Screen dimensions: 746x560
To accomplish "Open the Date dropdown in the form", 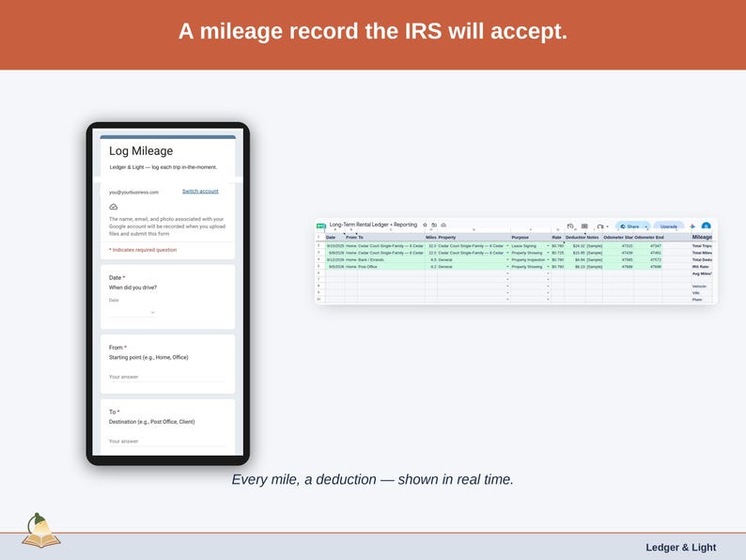I will click(x=132, y=313).
